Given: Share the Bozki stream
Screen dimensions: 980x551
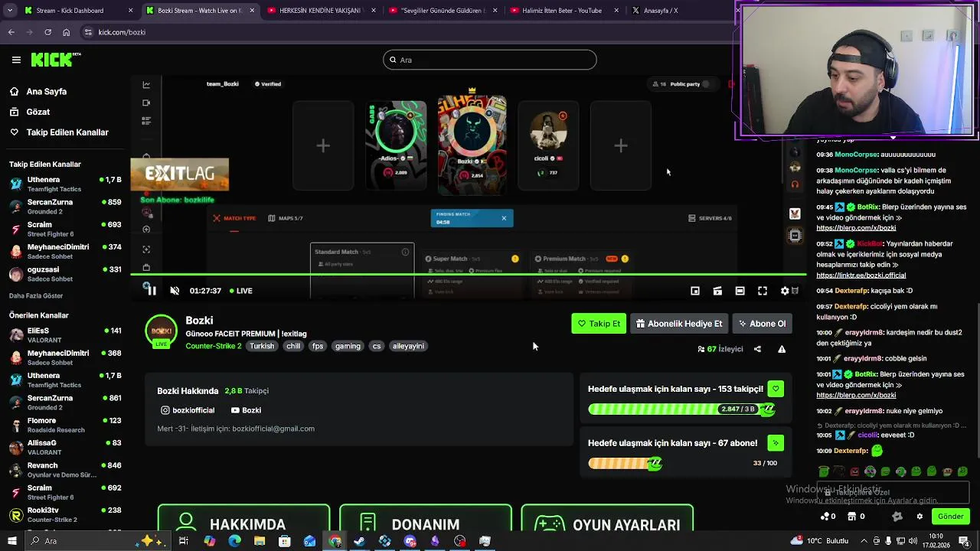Looking at the screenshot, I should pos(757,349).
